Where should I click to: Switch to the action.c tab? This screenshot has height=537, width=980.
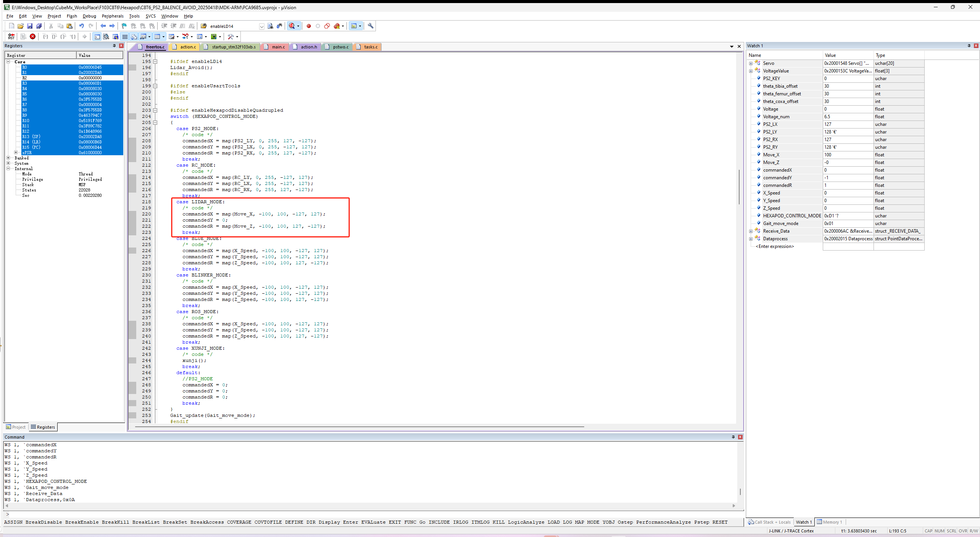coord(187,47)
